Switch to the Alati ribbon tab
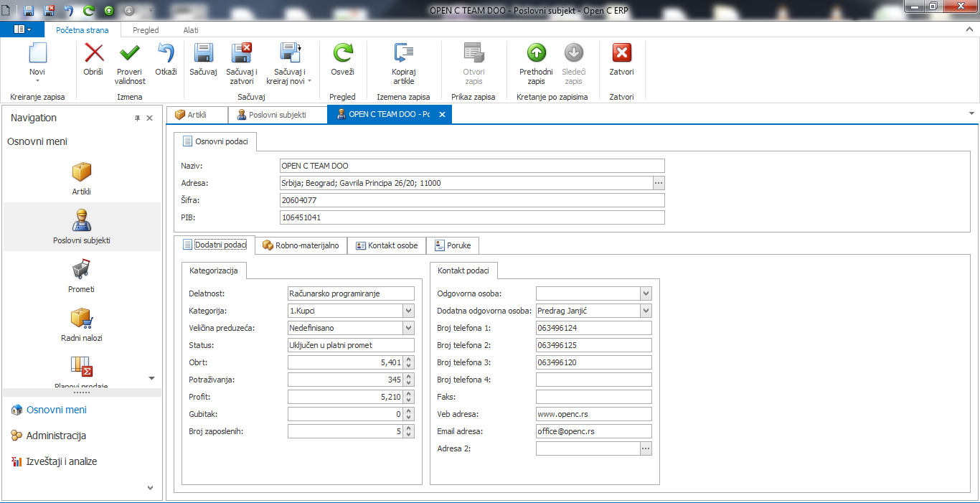980x503 pixels. [x=191, y=30]
